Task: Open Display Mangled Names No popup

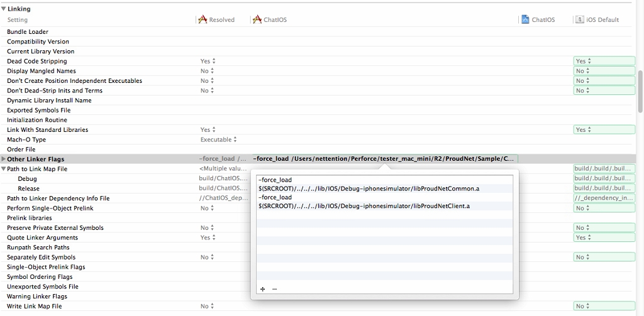Action: 208,71
